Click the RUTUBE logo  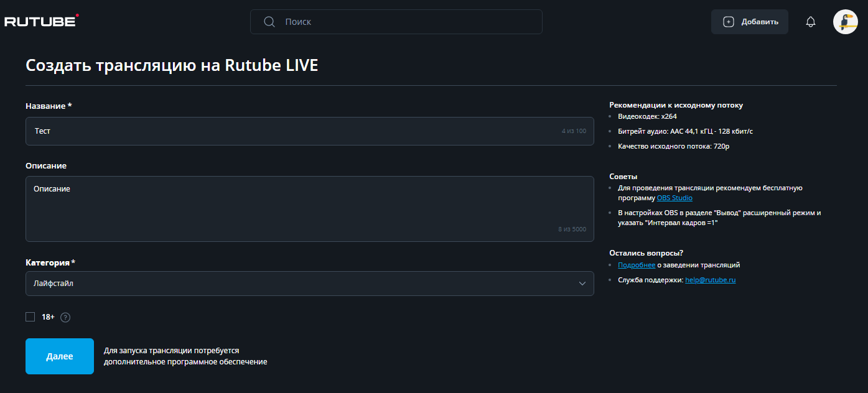41,21
